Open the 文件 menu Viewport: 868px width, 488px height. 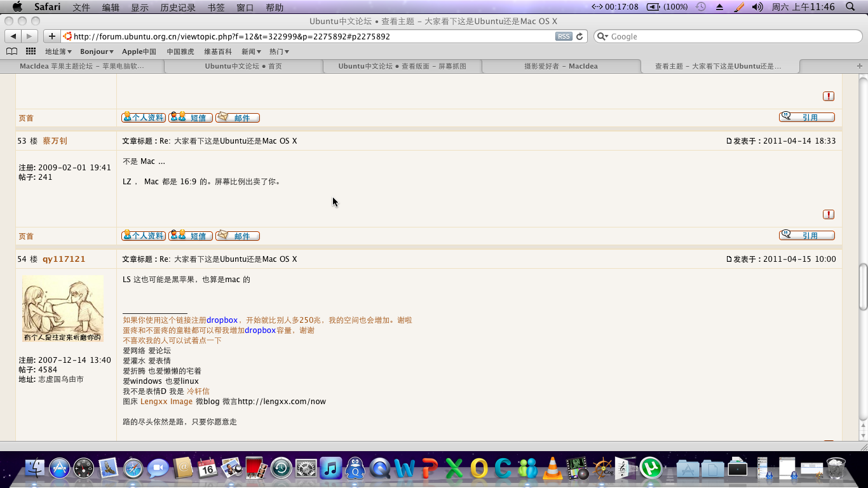tap(81, 7)
